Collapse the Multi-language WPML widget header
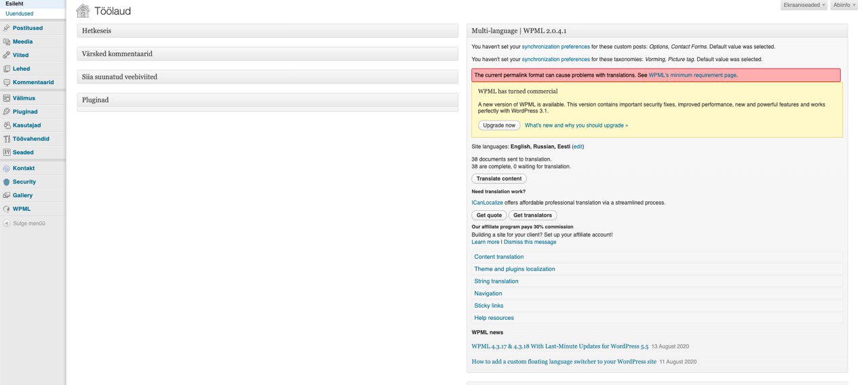 pos(657,31)
